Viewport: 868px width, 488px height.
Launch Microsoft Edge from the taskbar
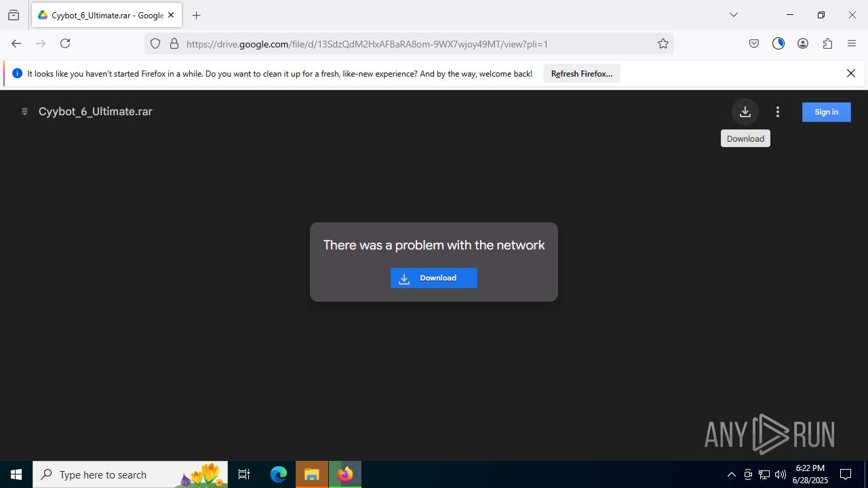279,474
